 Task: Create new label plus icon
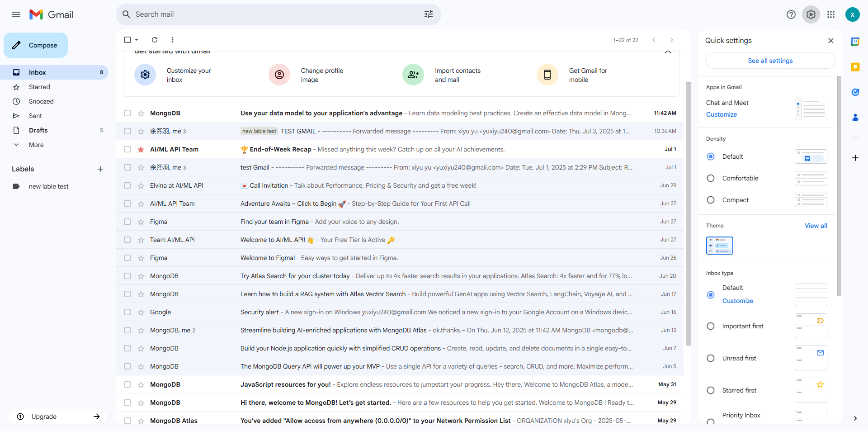tap(100, 169)
